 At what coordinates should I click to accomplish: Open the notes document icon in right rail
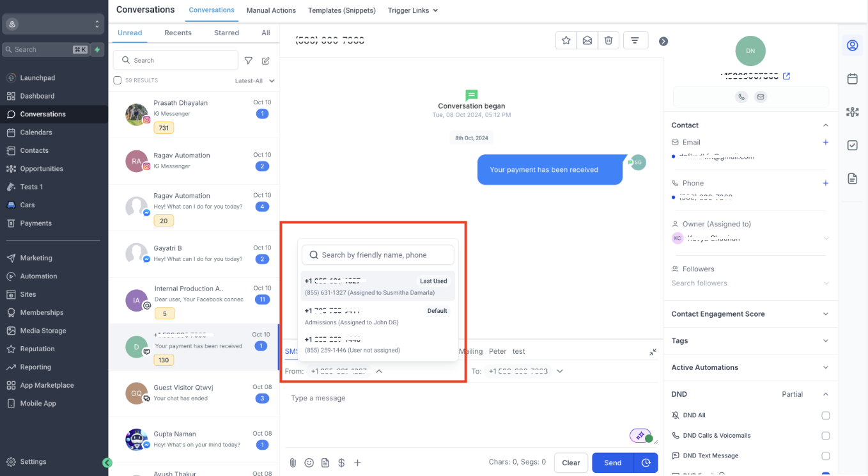click(x=852, y=178)
